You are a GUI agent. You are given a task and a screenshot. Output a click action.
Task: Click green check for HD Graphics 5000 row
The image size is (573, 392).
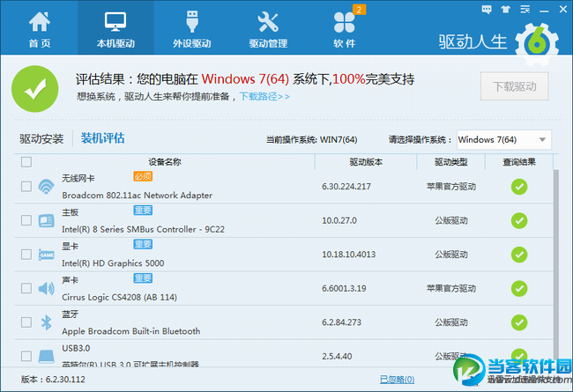[519, 255]
